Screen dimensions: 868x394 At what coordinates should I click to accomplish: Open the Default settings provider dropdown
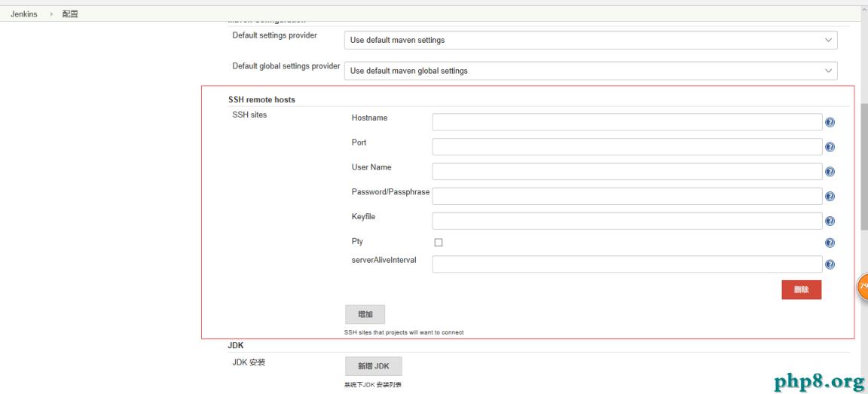pos(591,40)
